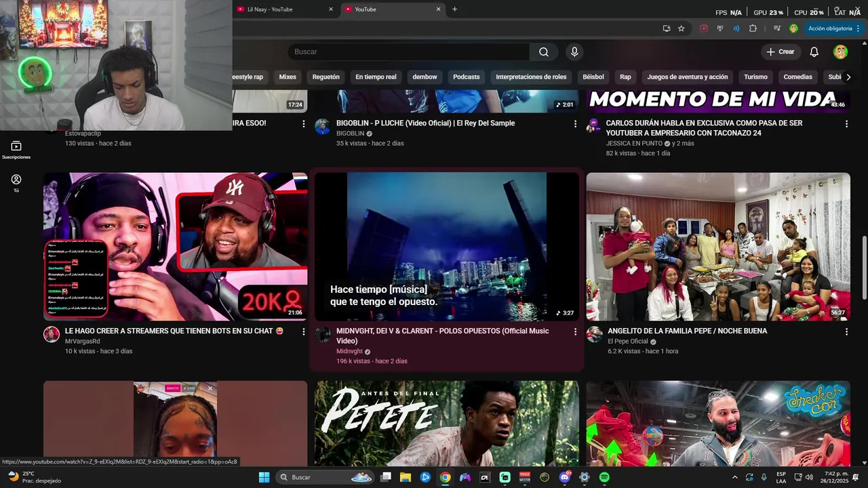Visit the Midnvght channel name
Image resolution: width=868 pixels, height=488 pixels.
(x=349, y=352)
